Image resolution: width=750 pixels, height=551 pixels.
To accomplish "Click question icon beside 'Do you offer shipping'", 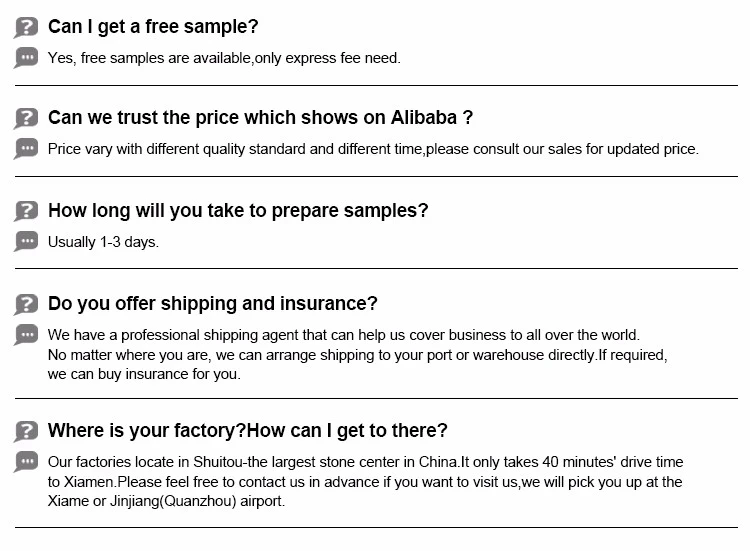I will point(26,304).
